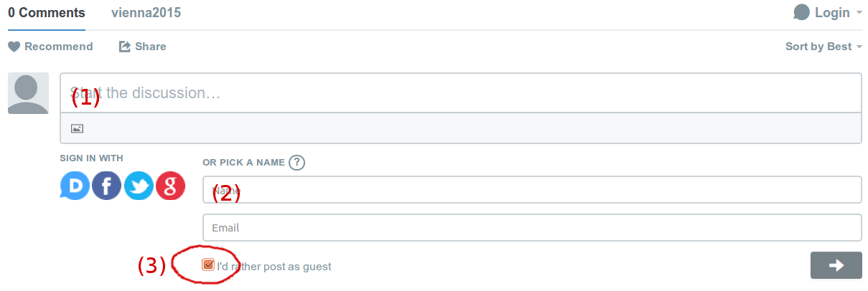Click into the Start the discussion box

[x=460, y=93]
